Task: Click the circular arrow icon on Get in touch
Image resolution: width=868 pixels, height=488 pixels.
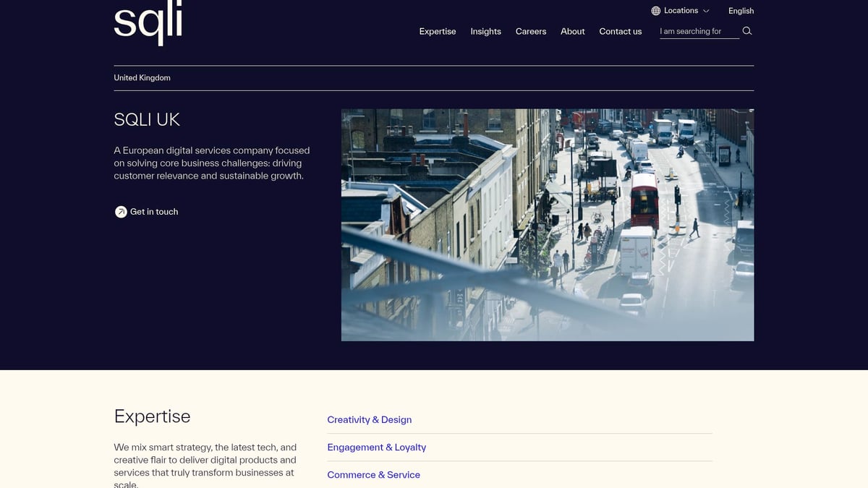Action: (x=121, y=212)
